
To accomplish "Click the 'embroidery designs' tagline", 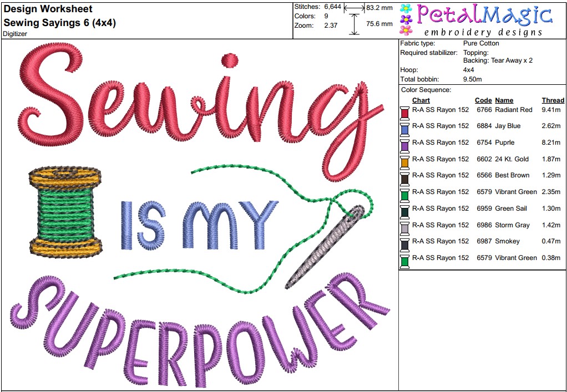I will (483, 32).
